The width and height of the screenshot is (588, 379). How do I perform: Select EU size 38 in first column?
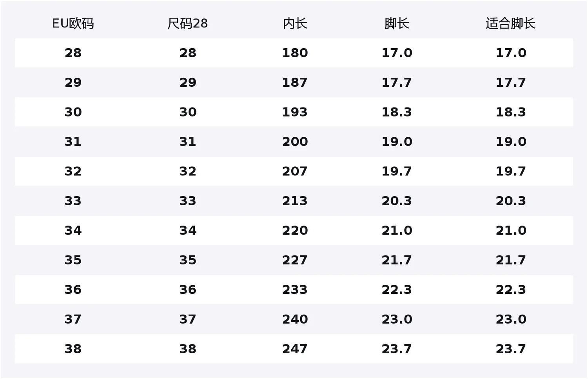coord(73,349)
